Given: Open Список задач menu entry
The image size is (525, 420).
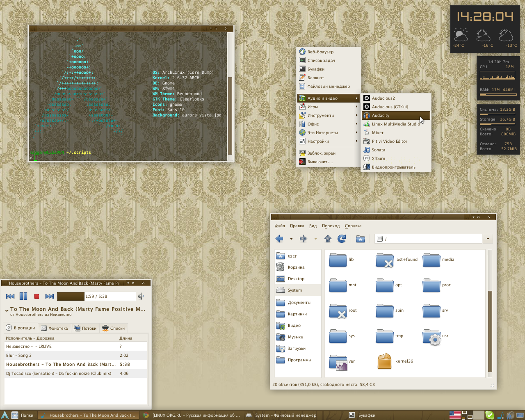Looking at the screenshot, I should click(x=329, y=60).
